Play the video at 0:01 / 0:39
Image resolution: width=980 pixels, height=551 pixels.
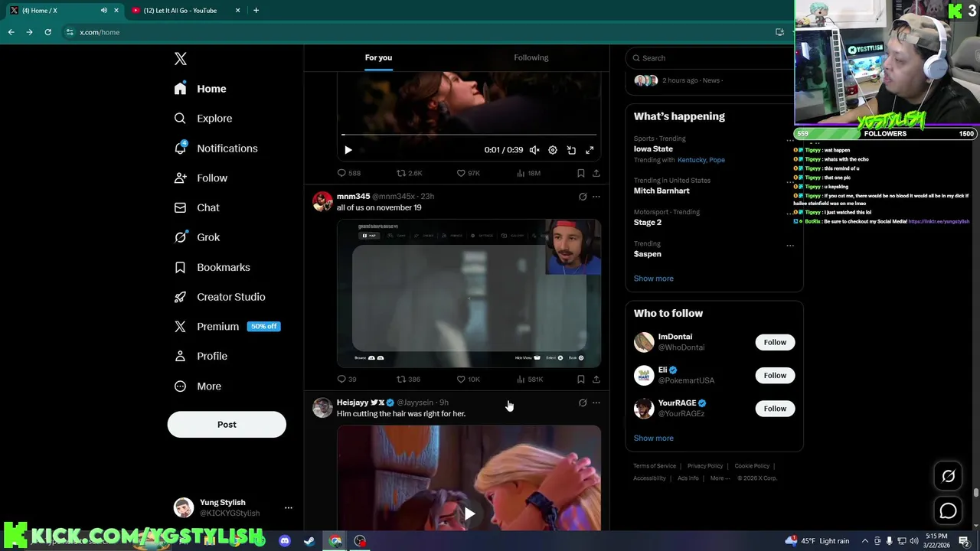coord(348,150)
